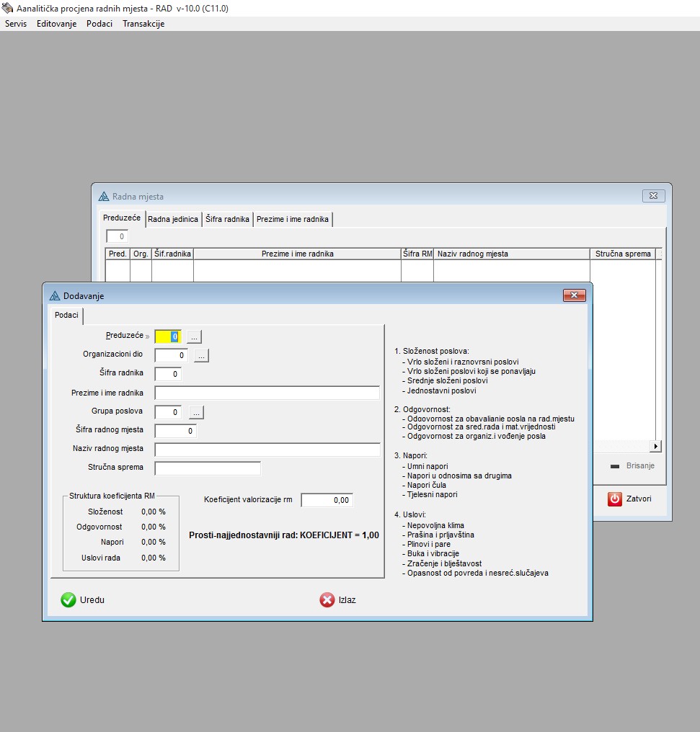Click the red X Izlaz icon
Image resolution: width=700 pixels, height=732 pixels.
(327, 599)
